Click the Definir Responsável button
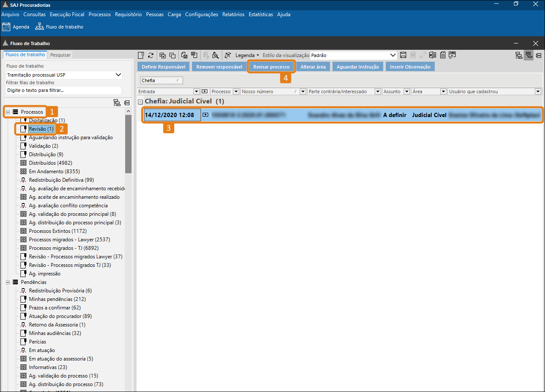Viewport: 545px width, 392px height. (163, 67)
